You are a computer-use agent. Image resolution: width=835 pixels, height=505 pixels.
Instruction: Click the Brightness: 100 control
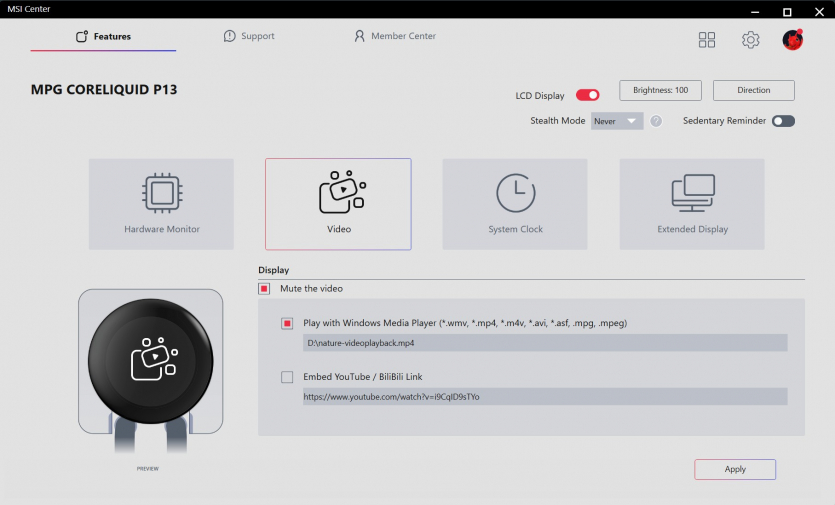pyautogui.click(x=660, y=90)
